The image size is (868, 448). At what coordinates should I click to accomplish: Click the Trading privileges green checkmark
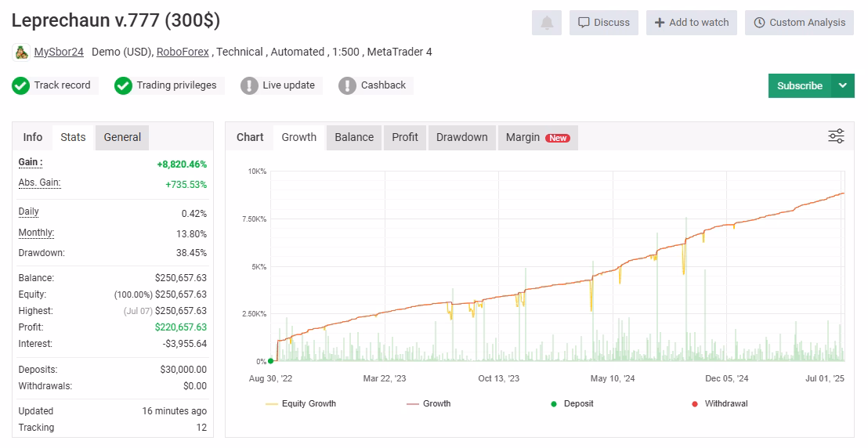point(124,86)
